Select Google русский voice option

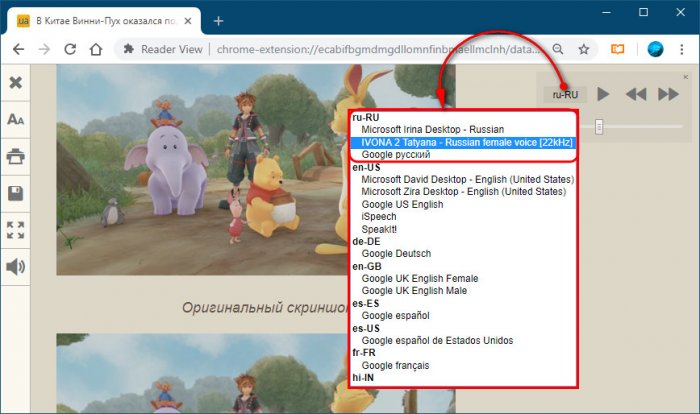pos(396,155)
